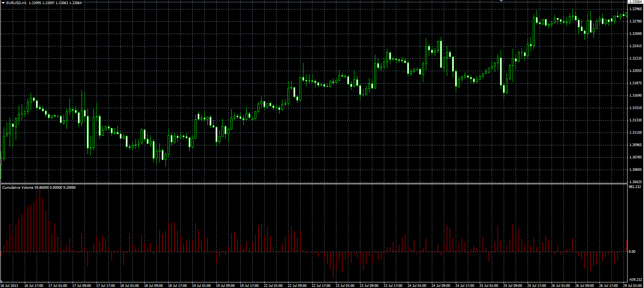Click the current price tag 1.33064
Image resolution: width=644 pixels, height=288 pixels.
pos(635,2)
